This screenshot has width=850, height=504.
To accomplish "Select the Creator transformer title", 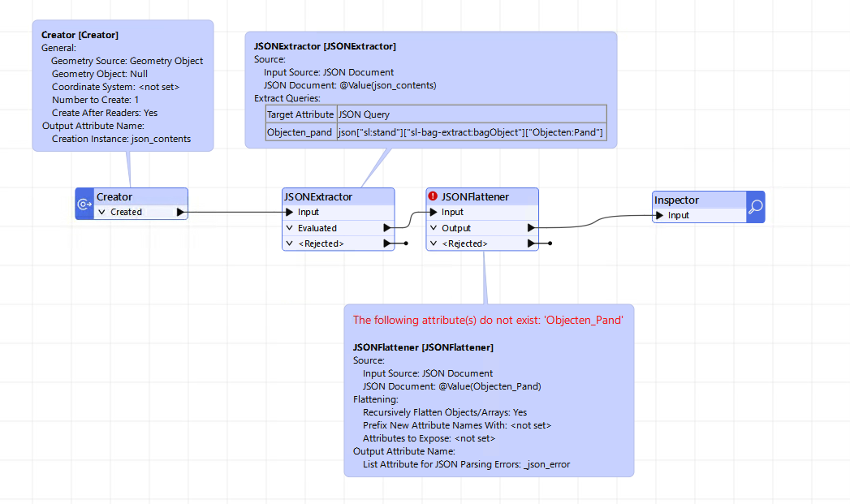I will pos(114,196).
